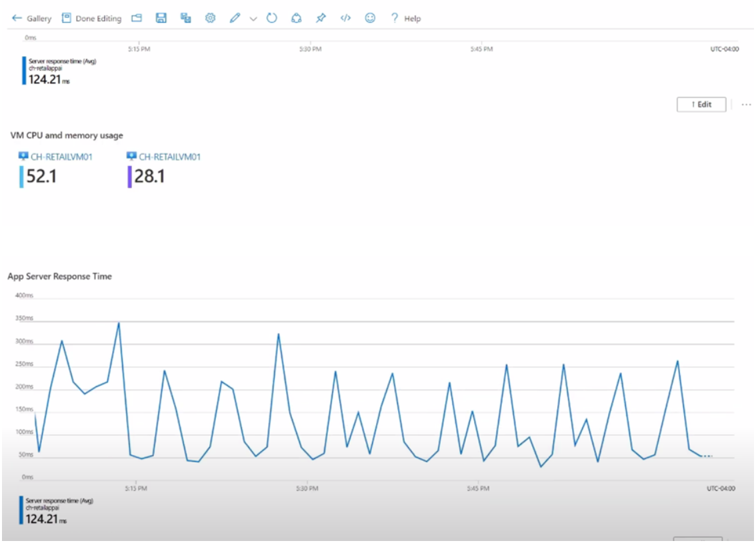Open Help in the toolbar
The width and height of the screenshot is (756, 543).
coord(406,18)
